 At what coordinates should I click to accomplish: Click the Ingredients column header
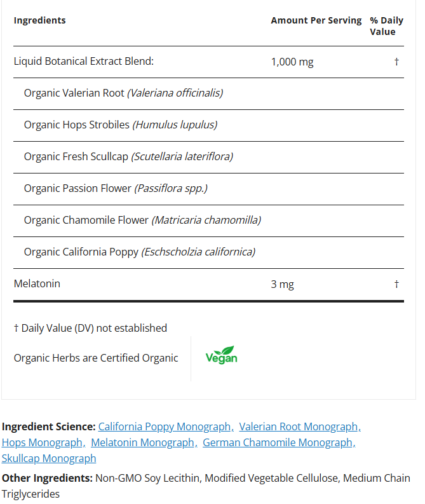coord(39,20)
